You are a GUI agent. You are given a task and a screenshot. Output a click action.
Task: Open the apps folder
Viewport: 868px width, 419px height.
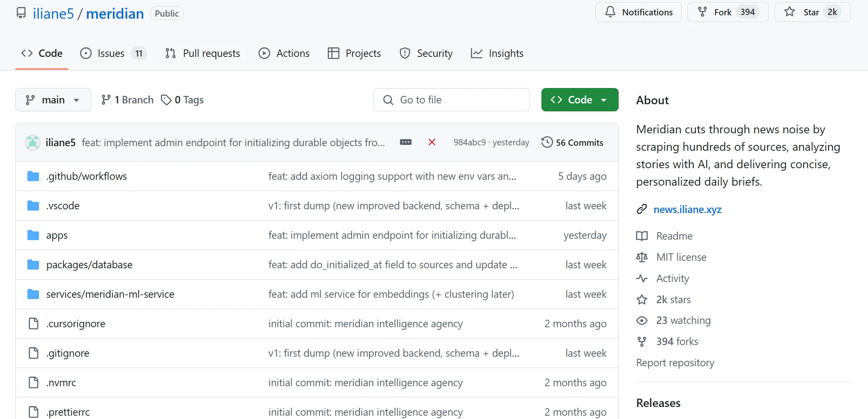[57, 235]
